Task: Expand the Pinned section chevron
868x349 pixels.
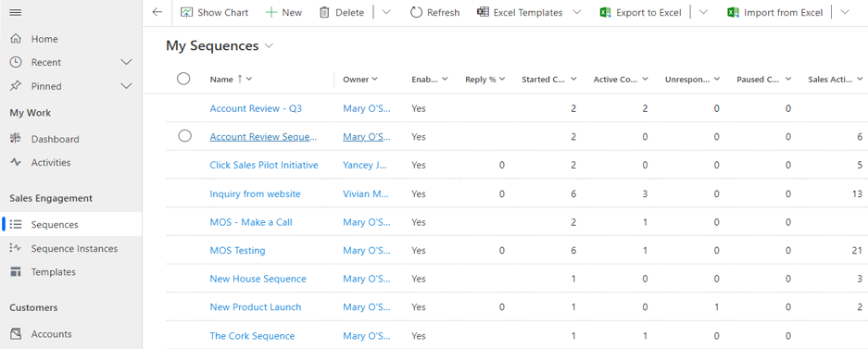Action: click(x=126, y=86)
